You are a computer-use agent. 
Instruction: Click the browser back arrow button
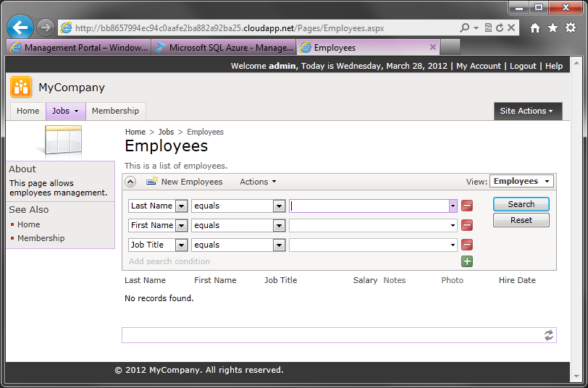click(x=20, y=28)
